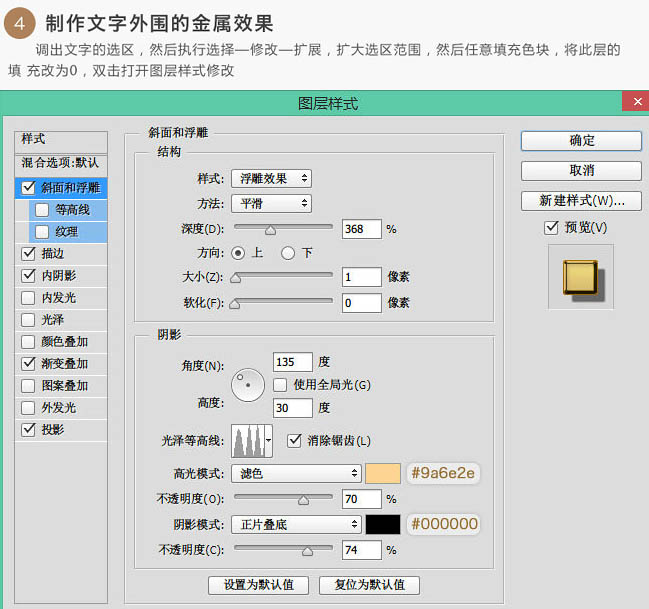649x609 pixels.
Task: Click the altitude field showing 30
Action: click(x=293, y=408)
